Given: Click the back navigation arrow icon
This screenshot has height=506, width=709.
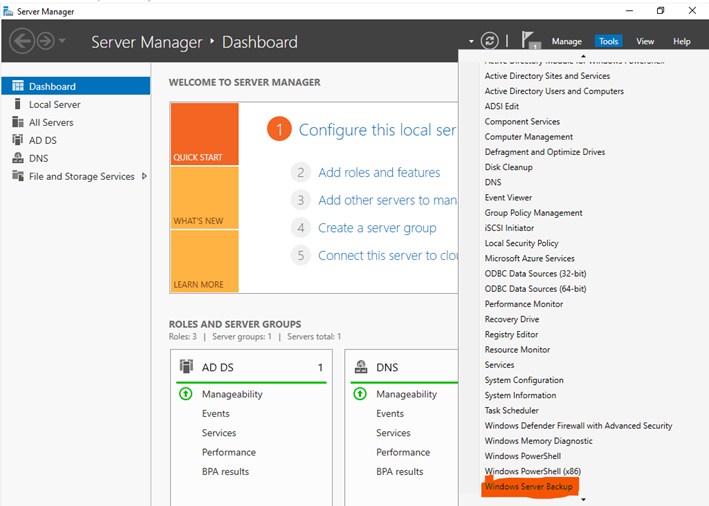Looking at the screenshot, I should (22, 41).
